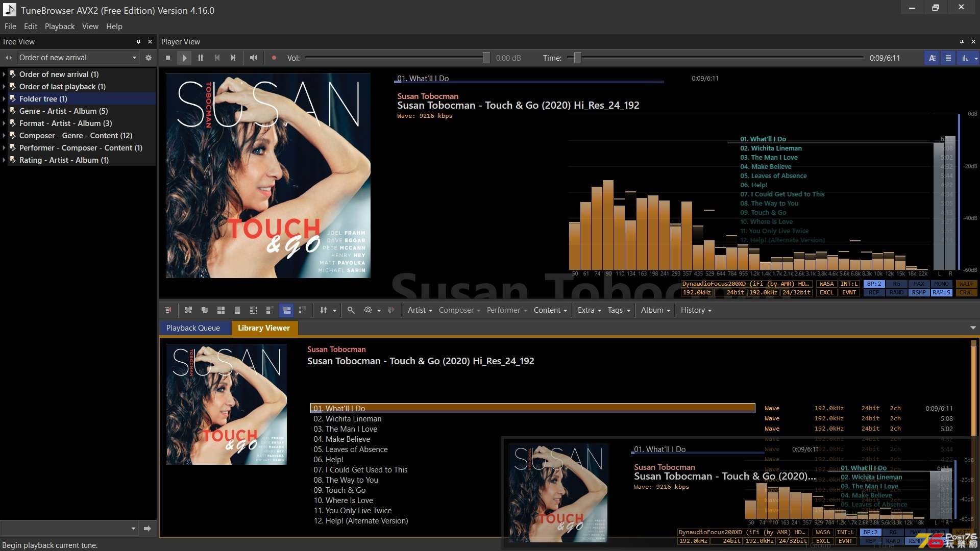Image resolution: width=980 pixels, height=551 pixels.
Task: Click the find-related binoculars icon
Action: [x=368, y=310]
